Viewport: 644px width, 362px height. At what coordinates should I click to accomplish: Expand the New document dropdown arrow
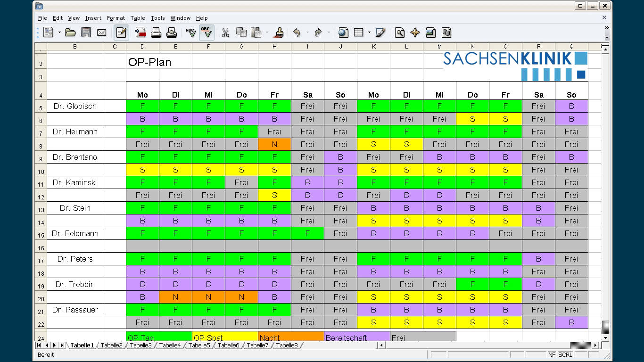pyautogui.click(x=59, y=33)
